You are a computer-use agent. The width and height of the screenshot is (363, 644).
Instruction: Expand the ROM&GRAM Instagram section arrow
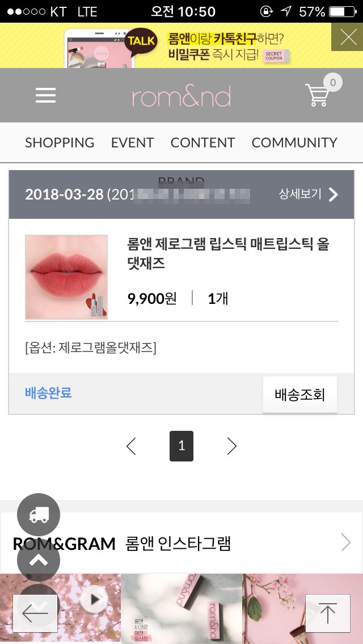[x=345, y=543]
